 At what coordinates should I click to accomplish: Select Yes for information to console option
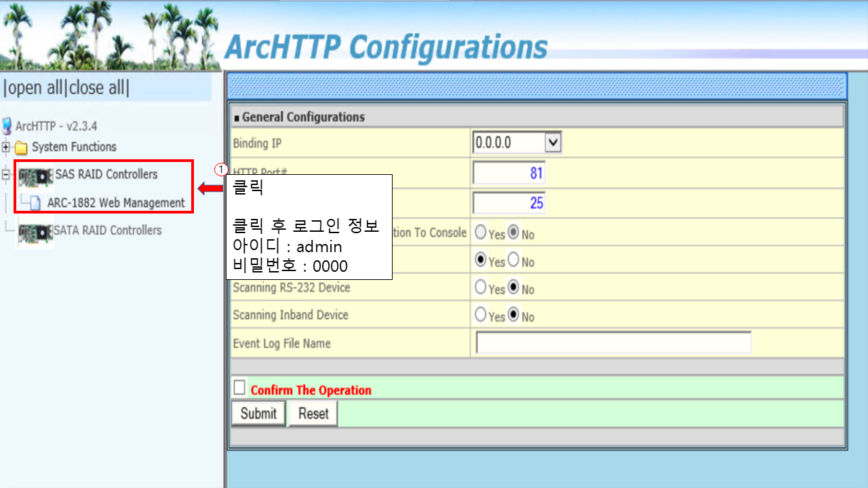coord(481,232)
